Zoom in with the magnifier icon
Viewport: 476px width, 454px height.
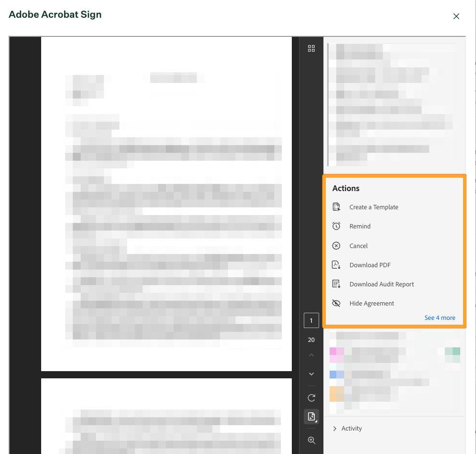pyautogui.click(x=311, y=440)
